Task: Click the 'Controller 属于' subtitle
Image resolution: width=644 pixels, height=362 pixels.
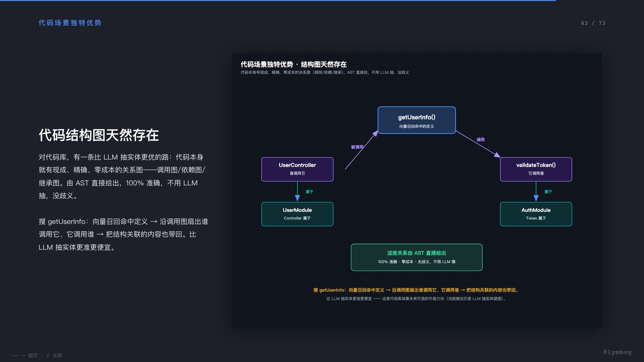Action: pos(297,218)
